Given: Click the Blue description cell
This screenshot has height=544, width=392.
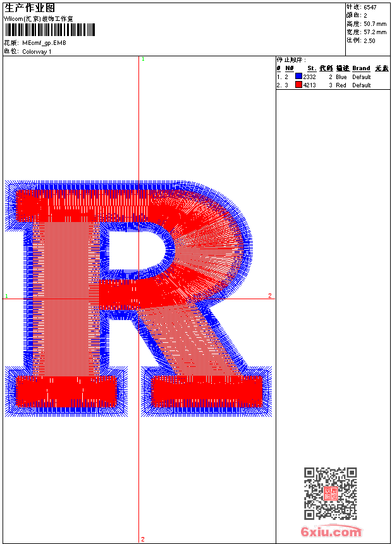Looking at the screenshot, I should (341, 77).
